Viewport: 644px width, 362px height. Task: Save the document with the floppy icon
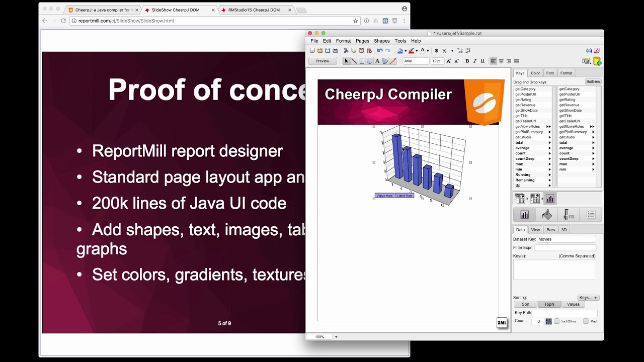328,51
